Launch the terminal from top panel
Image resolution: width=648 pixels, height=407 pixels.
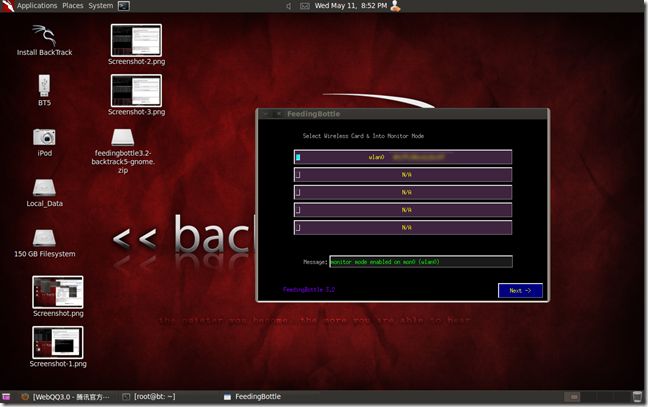[x=124, y=6]
